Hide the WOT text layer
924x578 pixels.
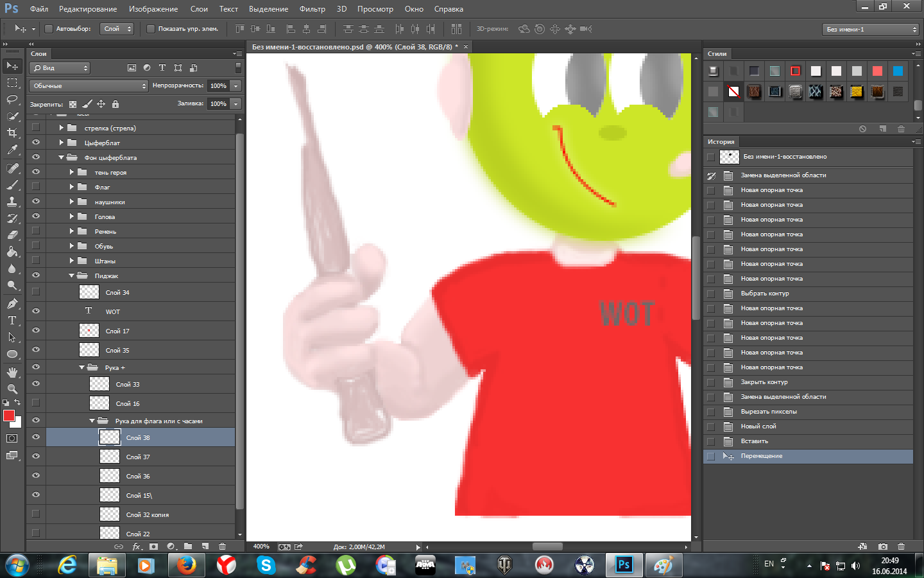coord(36,311)
